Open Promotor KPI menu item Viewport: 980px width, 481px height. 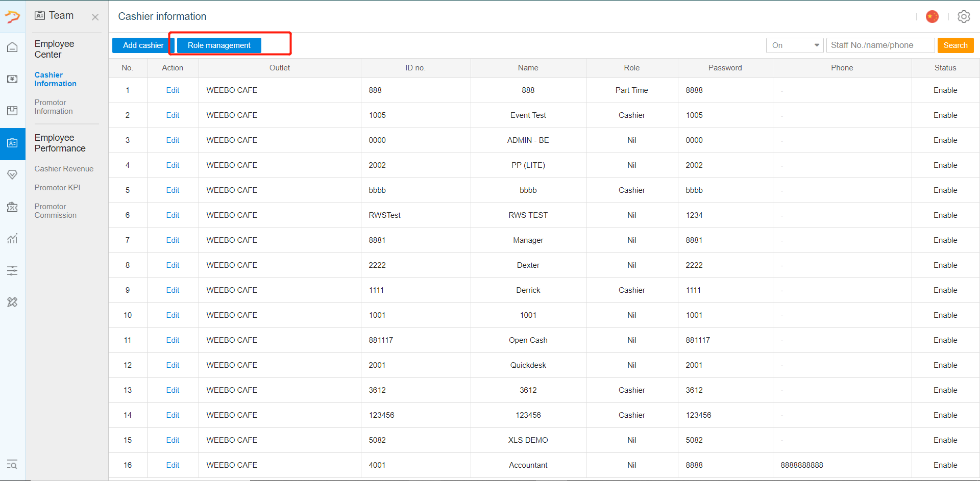[57, 188]
